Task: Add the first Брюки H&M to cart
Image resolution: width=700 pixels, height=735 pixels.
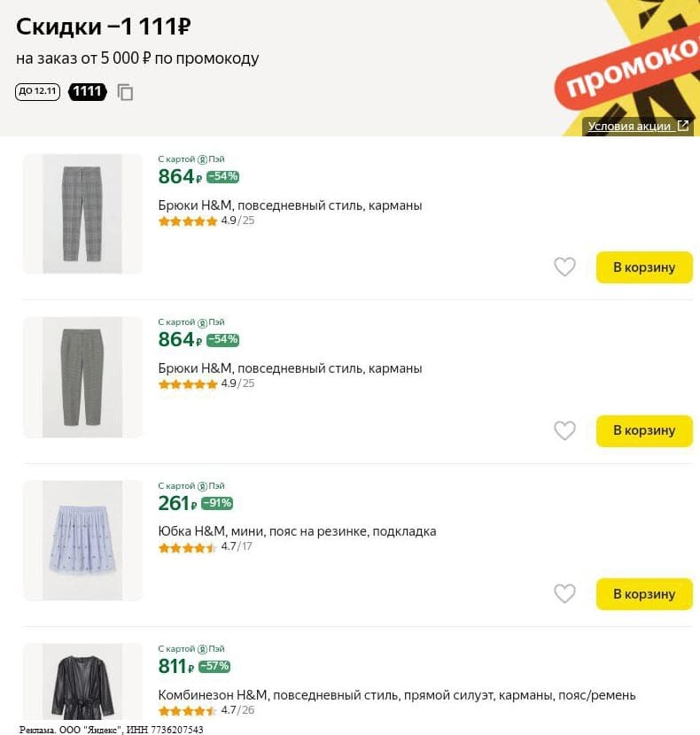Action: pyautogui.click(x=644, y=267)
